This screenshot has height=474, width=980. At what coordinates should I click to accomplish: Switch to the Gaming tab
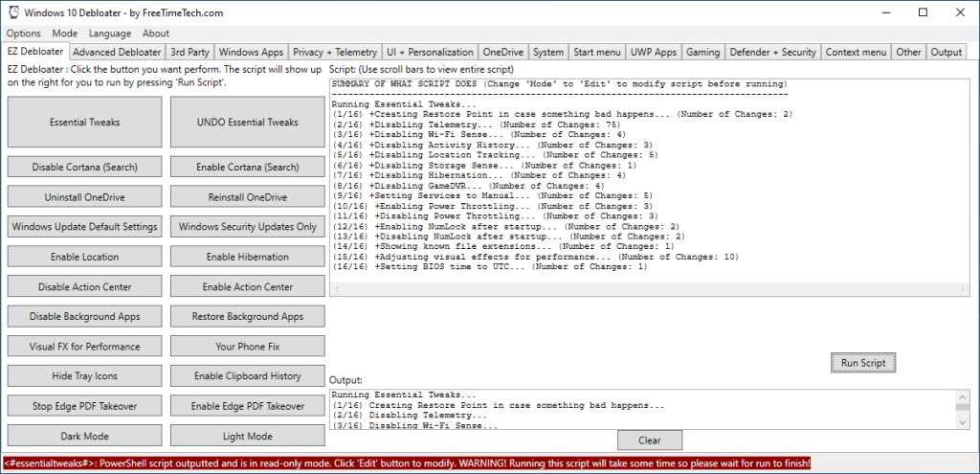point(703,53)
